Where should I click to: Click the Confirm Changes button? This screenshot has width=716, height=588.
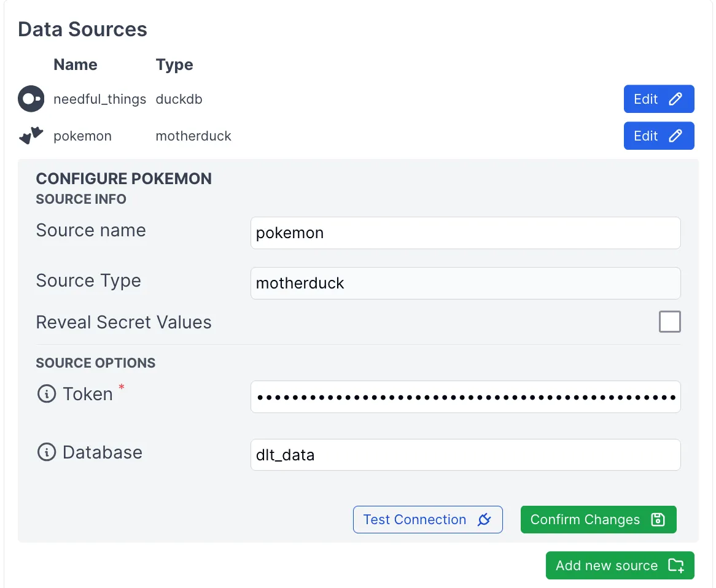coord(598,519)
